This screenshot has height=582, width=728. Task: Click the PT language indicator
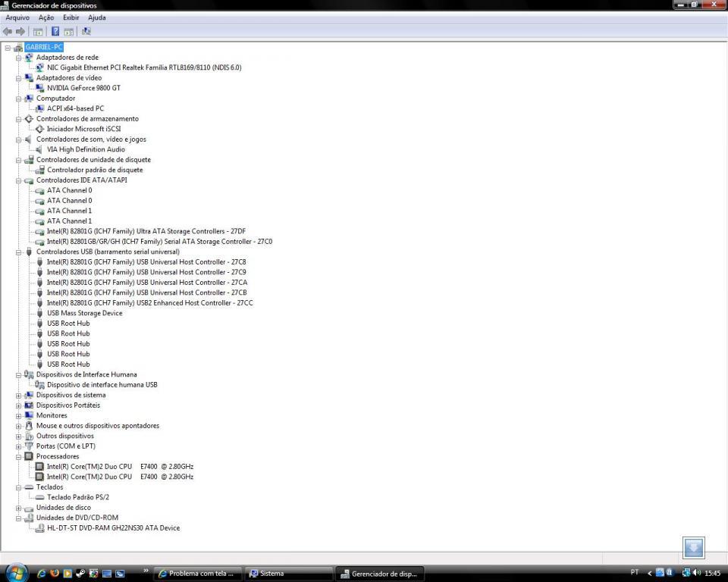click(x=635, y=572)
